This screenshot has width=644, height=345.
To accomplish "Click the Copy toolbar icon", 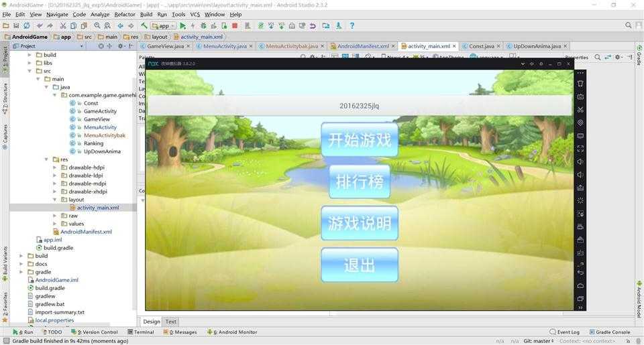I will click(74, 25).
